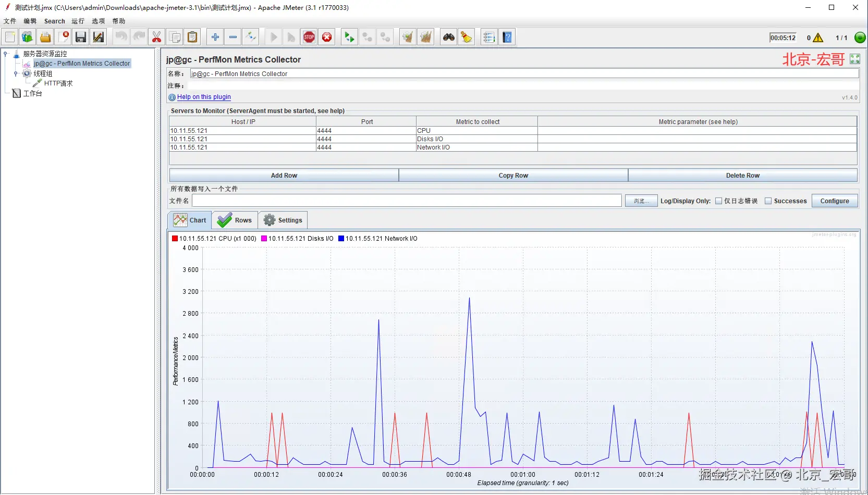Clear all results with double broom icon
Image resolution: width=868 pixels, height=495 pixels.
click(426, 37)
